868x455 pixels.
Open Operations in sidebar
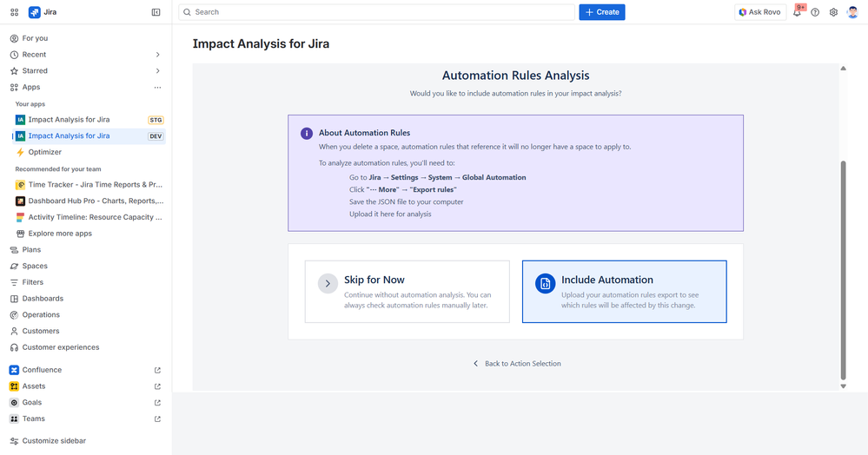pyautogui.click(x=41, y=314)
